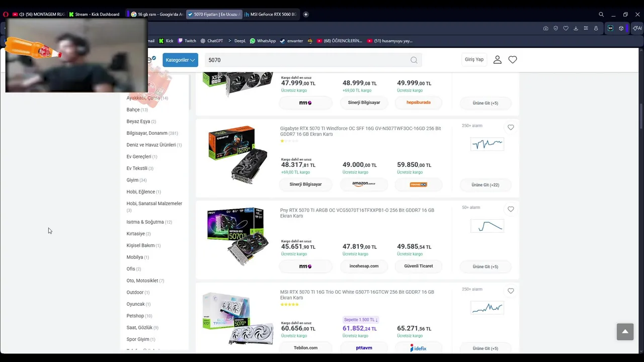Screen dimensions: 644x362
Task: Open Pny RTX 5070 Ti ARGB OC product title
Action: coord(357,213)
